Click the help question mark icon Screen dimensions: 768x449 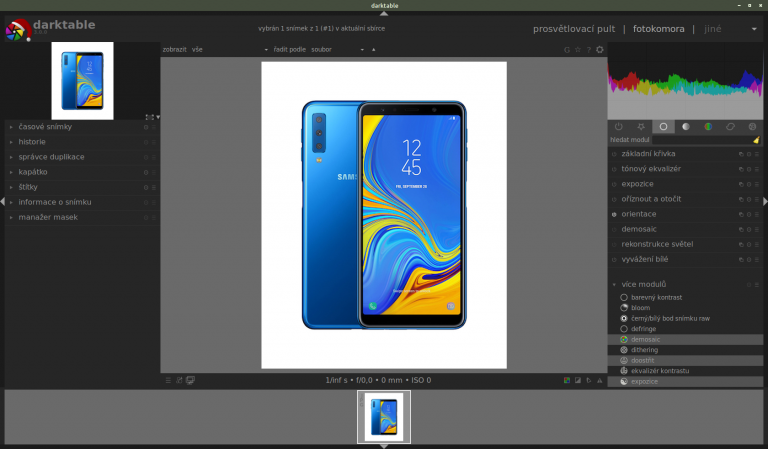click(589, 49)
